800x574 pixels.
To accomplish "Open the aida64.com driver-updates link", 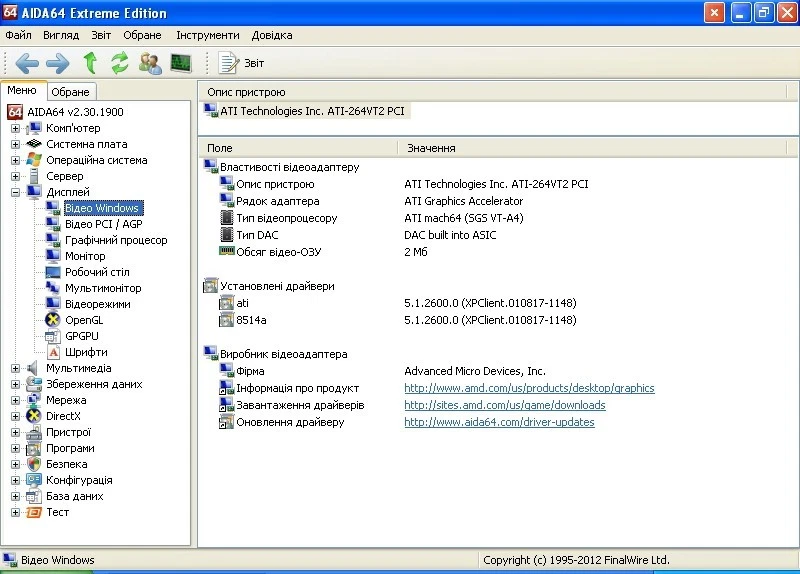I will (499, 422).
